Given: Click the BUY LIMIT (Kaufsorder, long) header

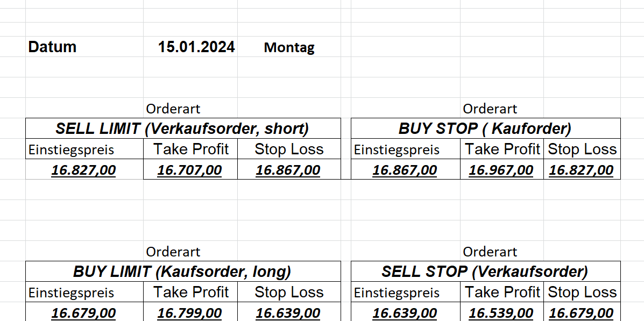Looking at the screenshot, I should (182, 272).
